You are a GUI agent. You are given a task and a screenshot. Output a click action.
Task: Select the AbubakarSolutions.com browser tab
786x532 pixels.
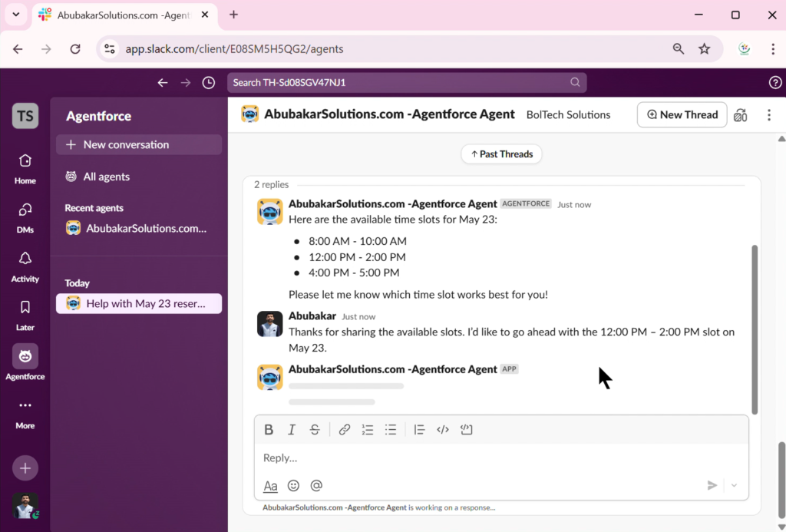(x=125, y=15)
